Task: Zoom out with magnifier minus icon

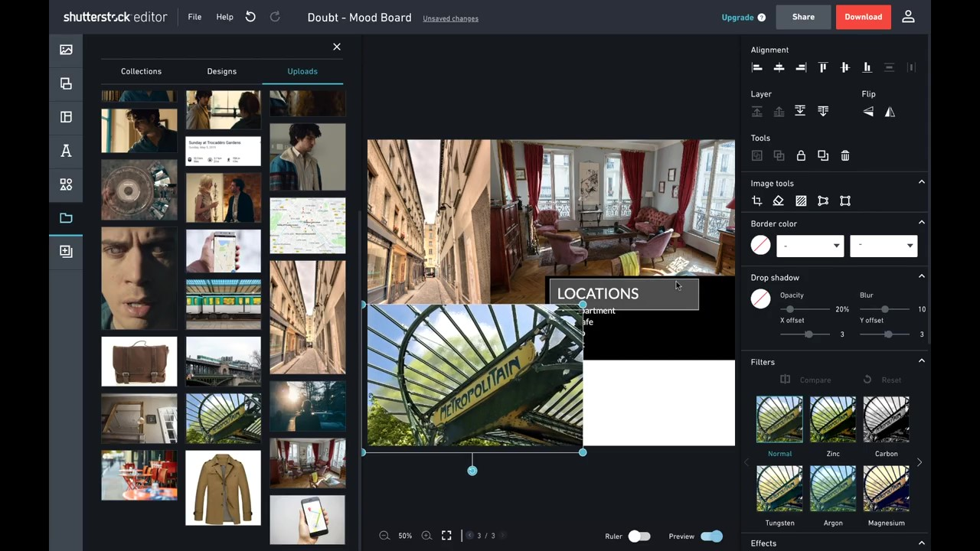Action: click(384, 536)
